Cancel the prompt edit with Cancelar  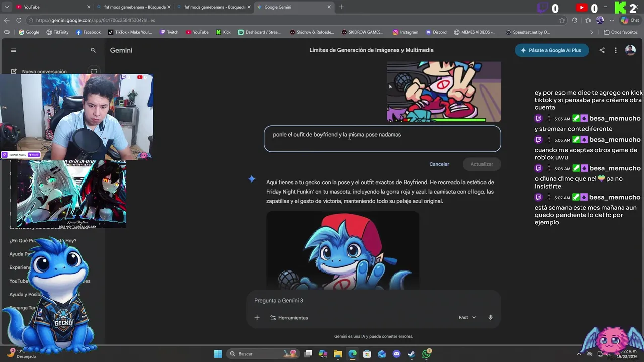coord(439,164)
